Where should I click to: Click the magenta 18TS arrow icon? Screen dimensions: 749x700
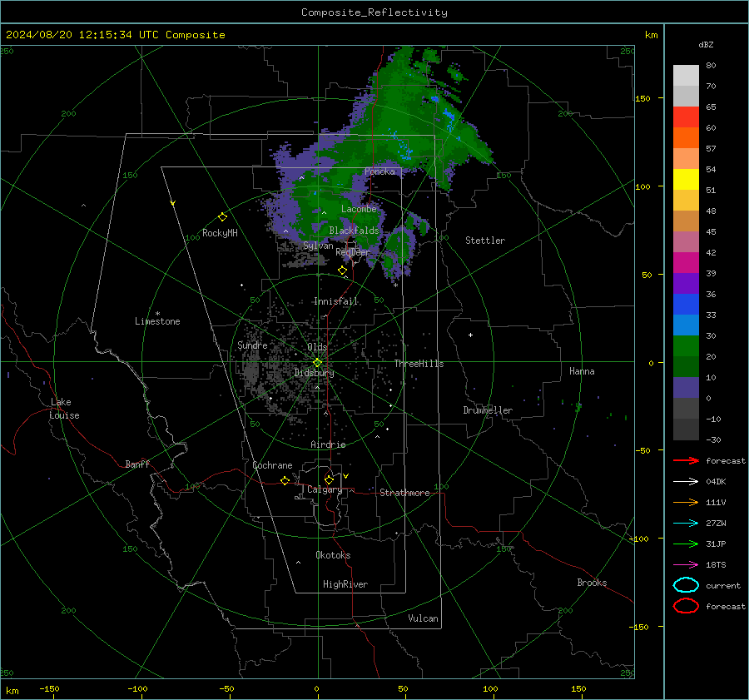click(x=686, y=565)
